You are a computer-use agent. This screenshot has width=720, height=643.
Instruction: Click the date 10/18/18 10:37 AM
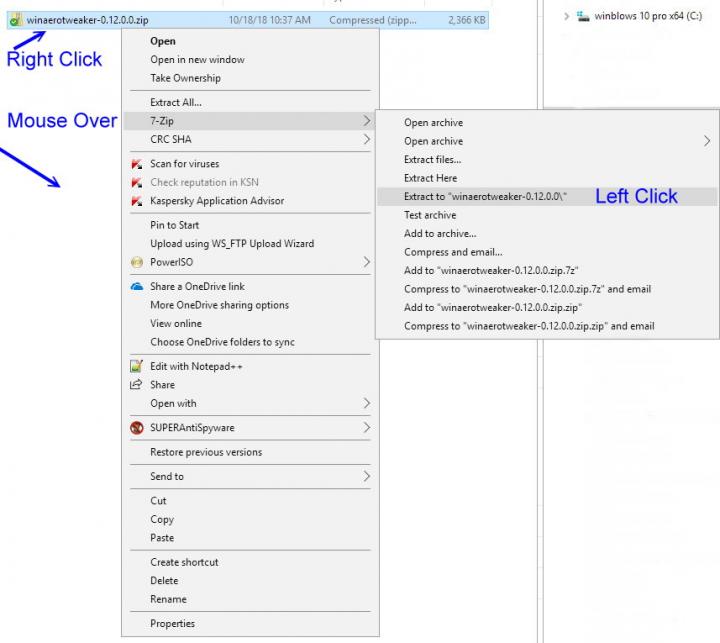click(x=270, y=20)
